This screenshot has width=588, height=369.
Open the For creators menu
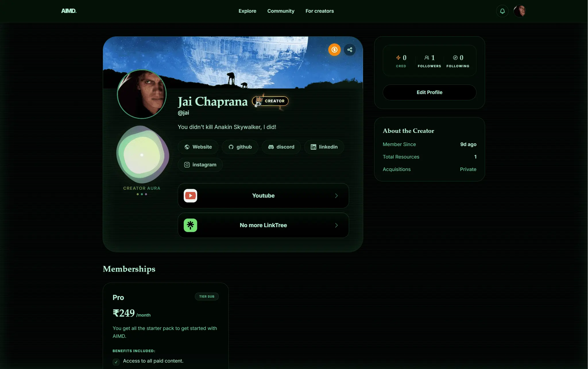pos(320,11)
